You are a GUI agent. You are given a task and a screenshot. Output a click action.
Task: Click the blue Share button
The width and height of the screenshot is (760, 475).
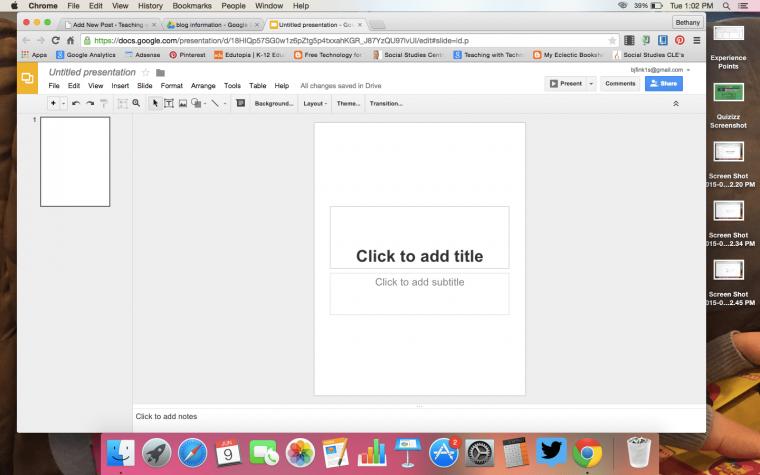tap(664, 84)
